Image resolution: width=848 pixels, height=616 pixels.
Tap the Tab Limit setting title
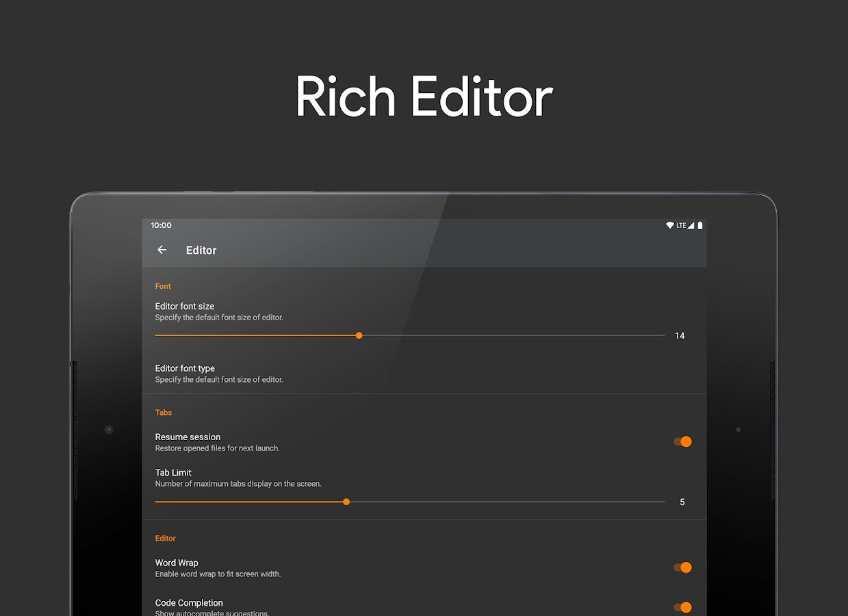click(173, 473)
